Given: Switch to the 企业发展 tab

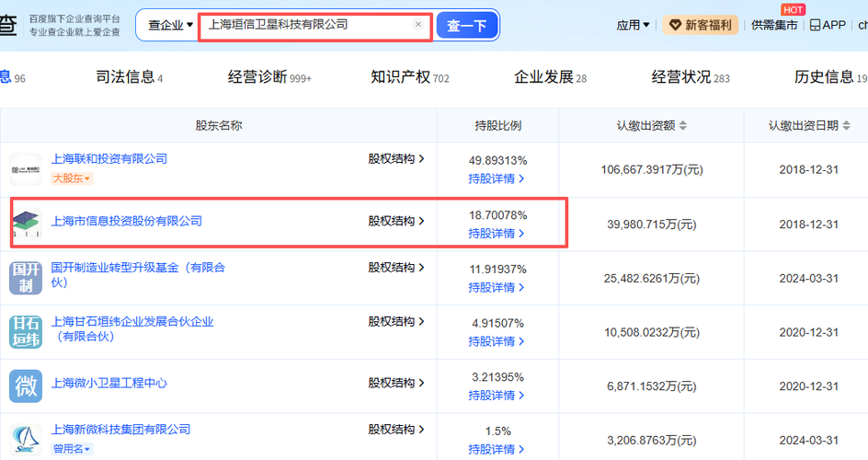Looking at the screenshot, I should 550,77.
